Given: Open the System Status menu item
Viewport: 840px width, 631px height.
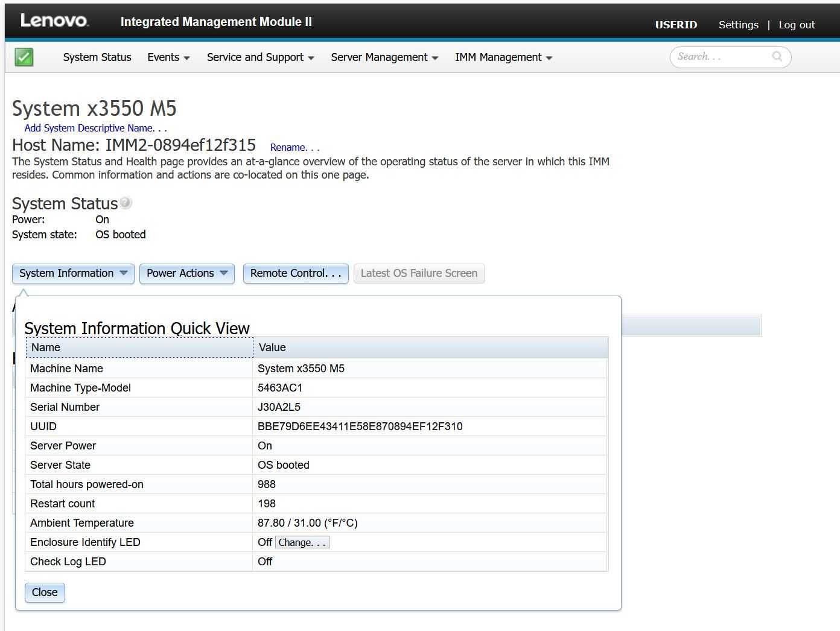Looking at the screenshot, I should pyautogui.click(x=97, y=57).
